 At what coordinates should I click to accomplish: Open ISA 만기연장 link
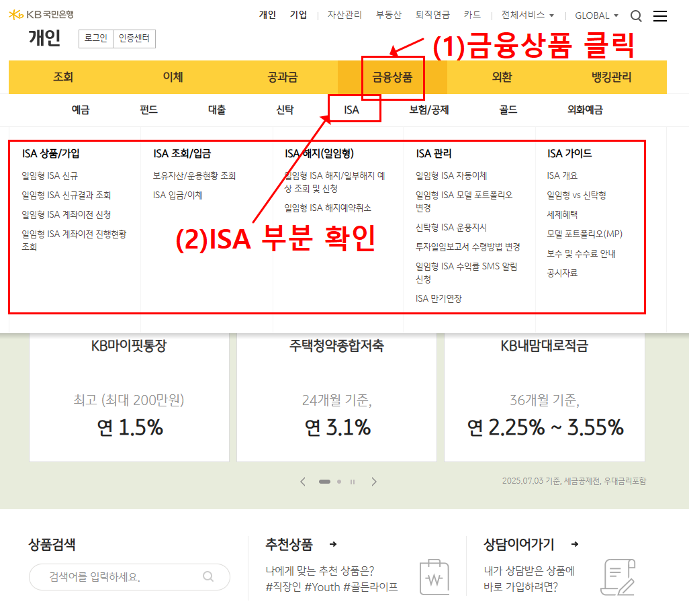pyautogui.click(x=439, y=298)
